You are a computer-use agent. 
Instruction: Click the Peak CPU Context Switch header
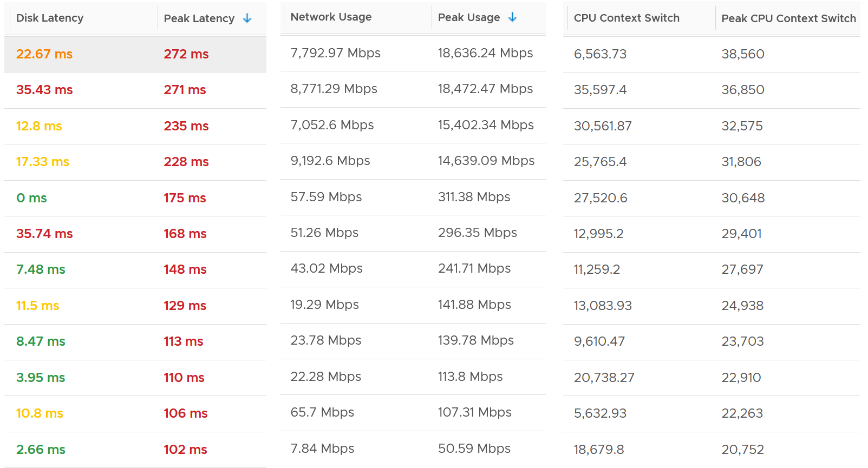(x=788, y=18)
